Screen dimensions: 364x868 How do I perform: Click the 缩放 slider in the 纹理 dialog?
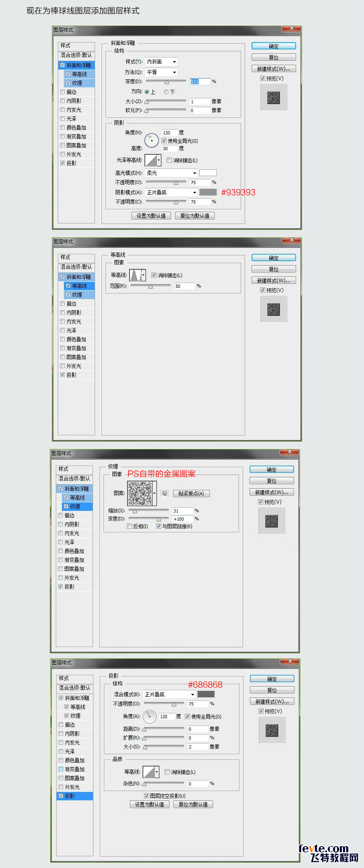(148, 511)
